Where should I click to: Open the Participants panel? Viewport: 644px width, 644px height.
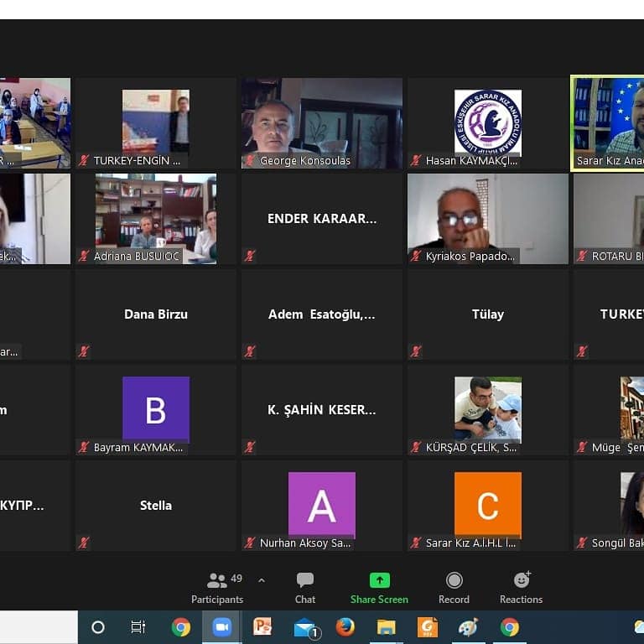217,587
